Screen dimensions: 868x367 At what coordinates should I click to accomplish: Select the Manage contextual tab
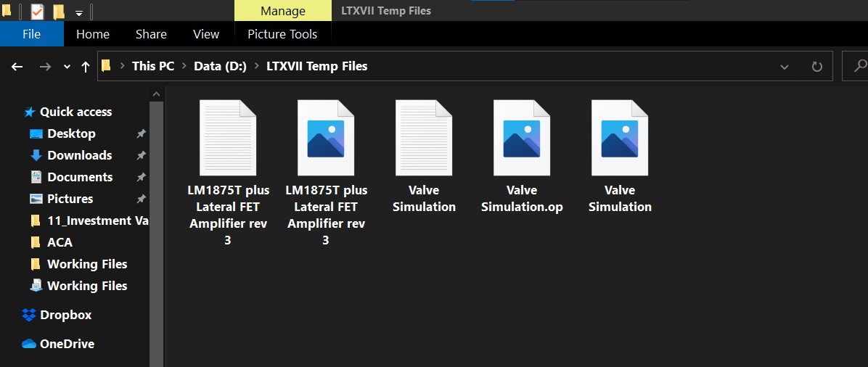pyautogui.click(x=283, y=11)
